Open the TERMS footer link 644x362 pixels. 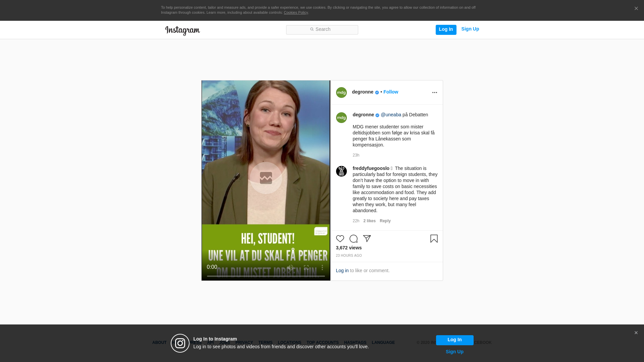(265, 343)
